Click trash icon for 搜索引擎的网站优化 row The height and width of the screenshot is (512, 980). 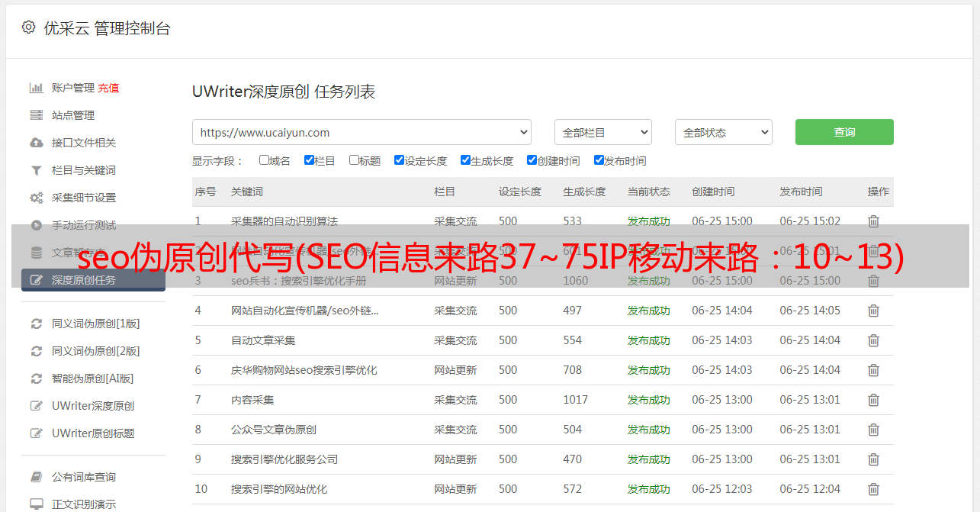(873, 489)
